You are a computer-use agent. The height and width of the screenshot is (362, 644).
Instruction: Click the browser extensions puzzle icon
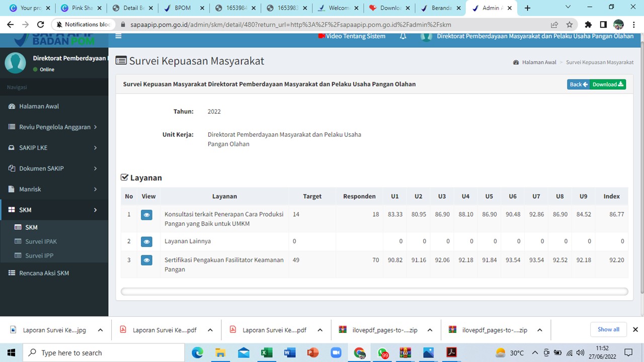click(x=588, y=24)
